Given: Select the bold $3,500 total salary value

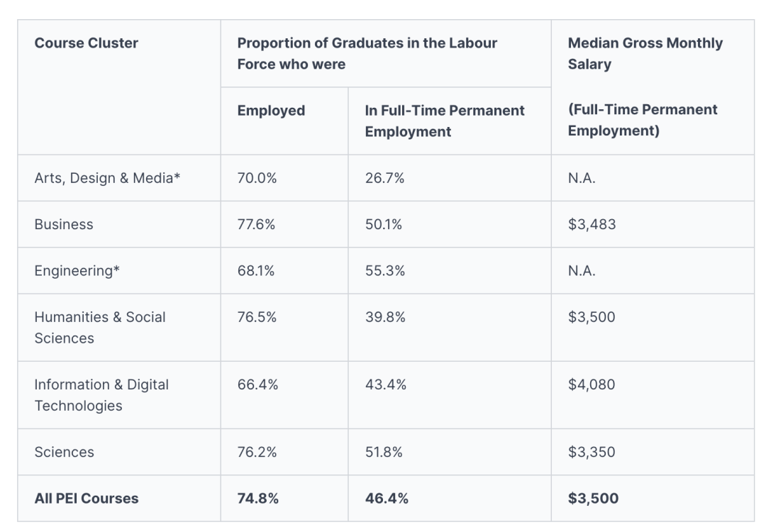Looking at the screenshot, I should pos(593,498).
